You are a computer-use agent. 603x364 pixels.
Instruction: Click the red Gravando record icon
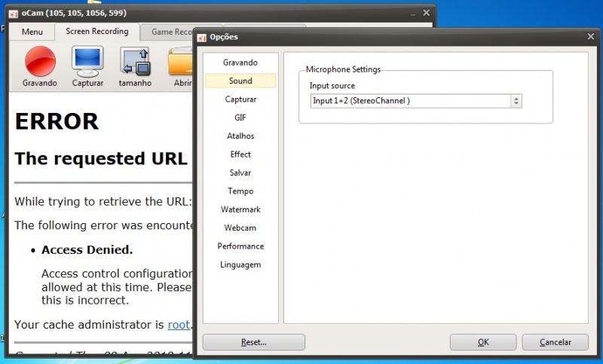pyautogui.click(x=40, y=61)
